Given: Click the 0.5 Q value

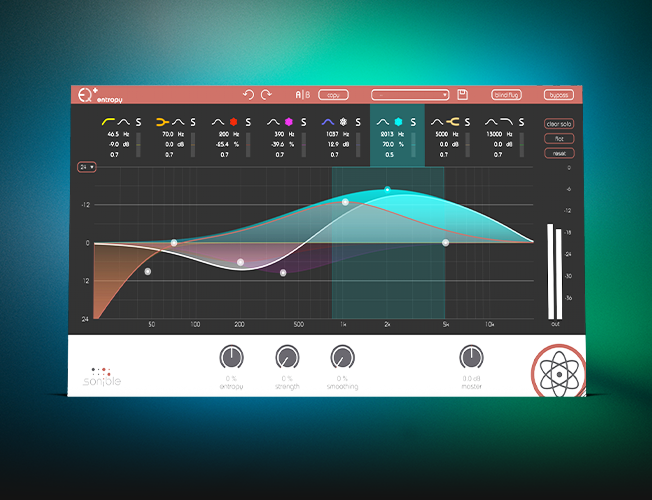Looking at the screenshot, I should pos(389,154).
